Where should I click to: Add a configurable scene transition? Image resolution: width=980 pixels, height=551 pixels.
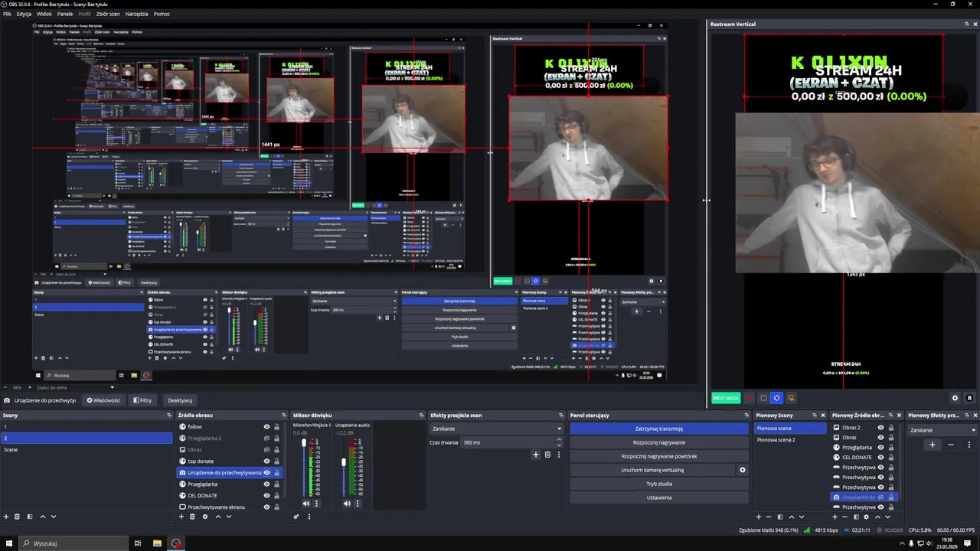[x=536, y=455]
